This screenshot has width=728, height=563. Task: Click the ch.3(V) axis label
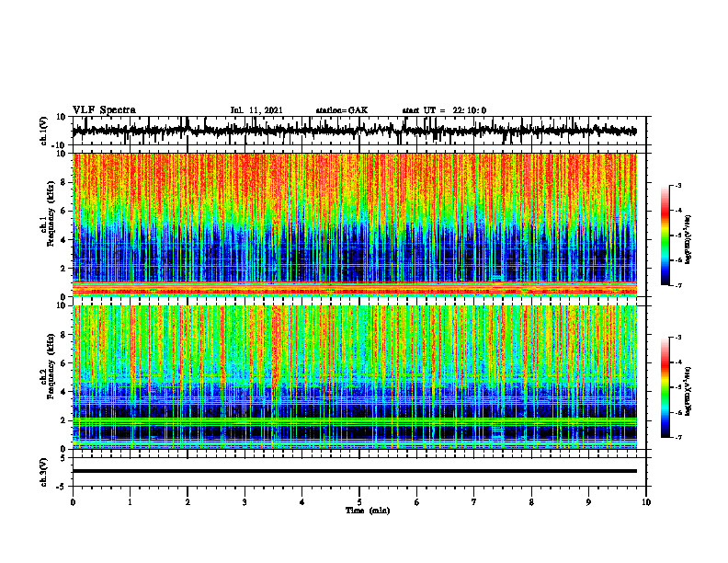(44, 472)
